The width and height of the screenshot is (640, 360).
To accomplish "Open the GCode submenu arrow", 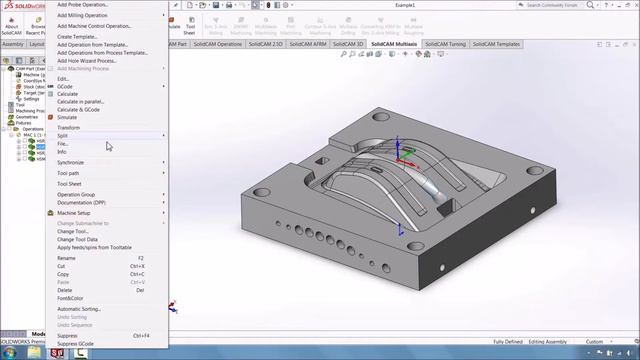I will click(x=164, y=86).
